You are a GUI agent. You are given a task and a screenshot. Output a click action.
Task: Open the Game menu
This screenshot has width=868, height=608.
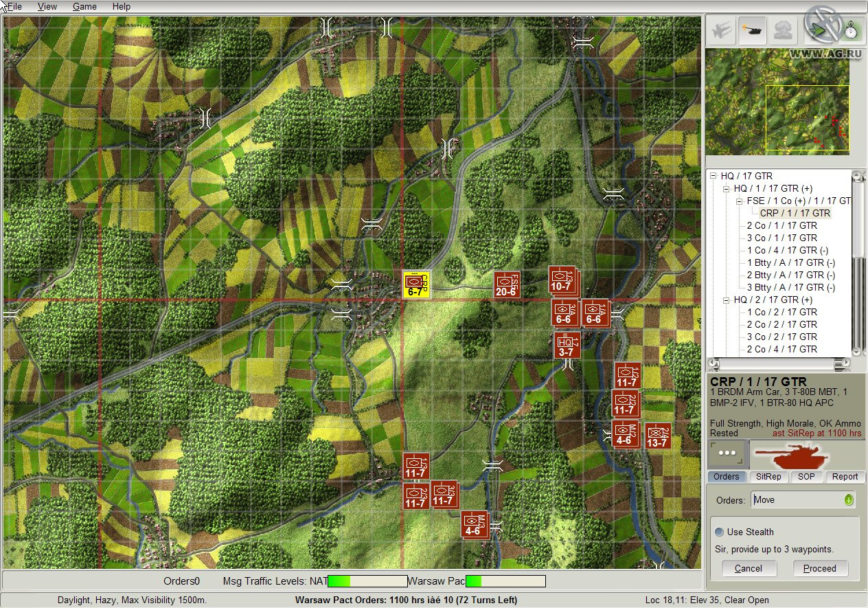point(84,6)
